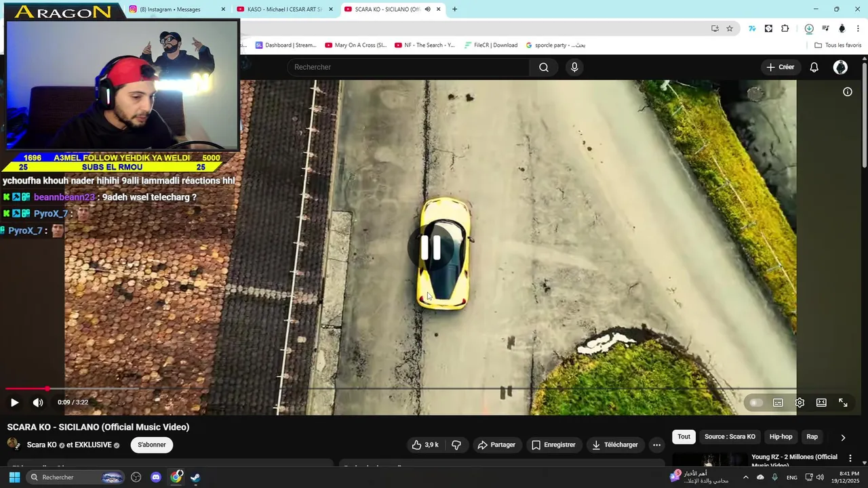Show more filter chips with arrow
Viewport: 868px width, 488px height.
[x=843, y=438]
